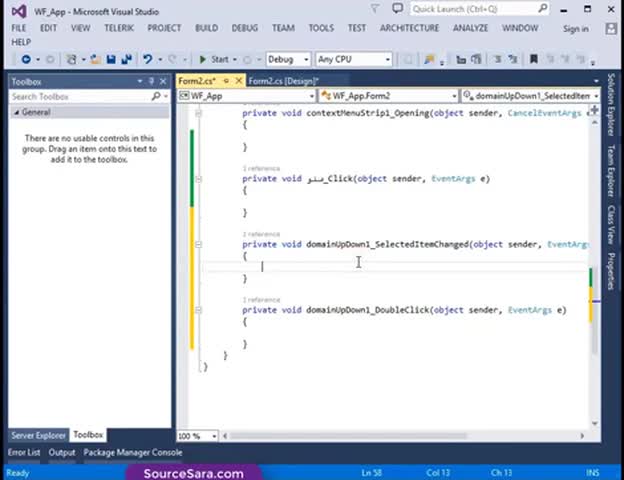
Task: Click the Navigate Backward toolbar icon
Action: coord(26,59)
